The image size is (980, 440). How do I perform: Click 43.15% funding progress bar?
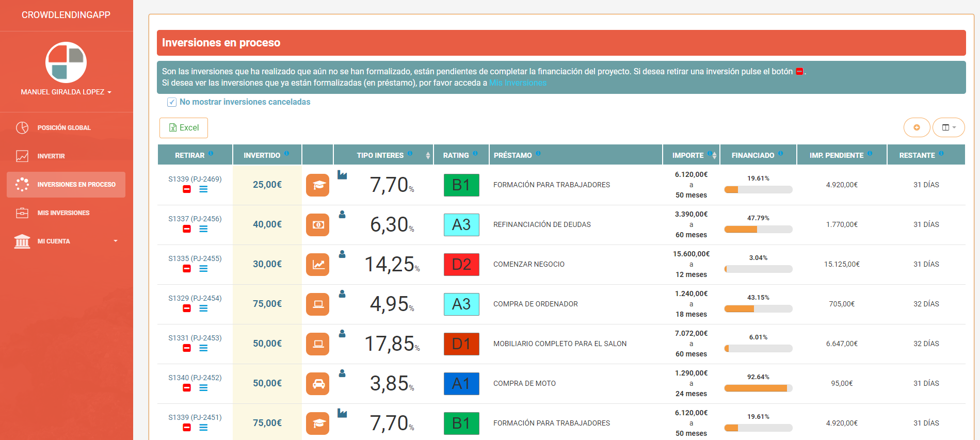click(x=758, y=309)
